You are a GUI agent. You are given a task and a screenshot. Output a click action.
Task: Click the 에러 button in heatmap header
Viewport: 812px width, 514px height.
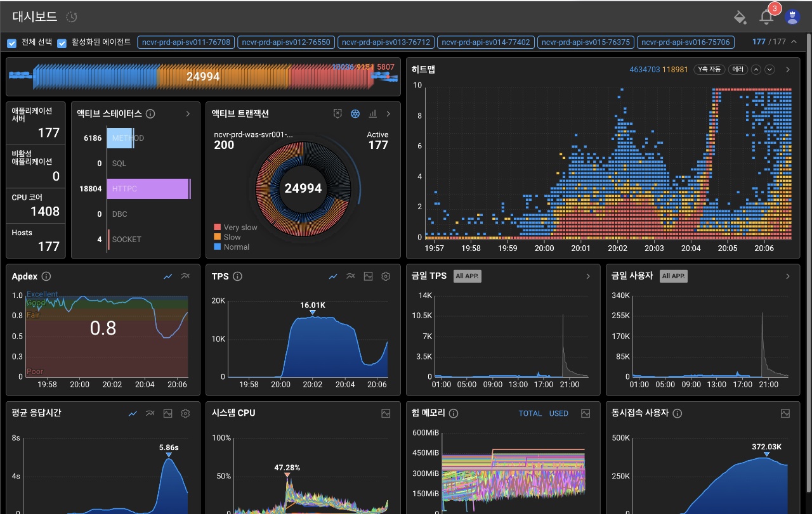(738, 70)
